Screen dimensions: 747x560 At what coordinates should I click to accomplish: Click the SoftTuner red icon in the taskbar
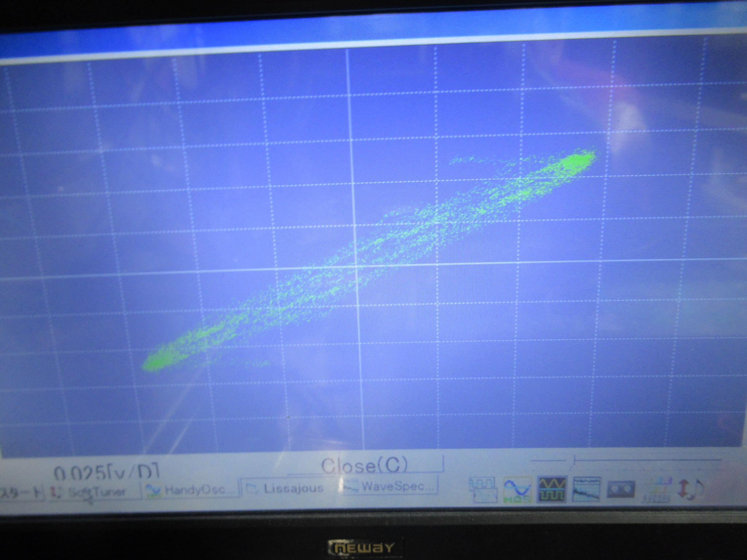pyautogui.click(x=55, y=493)
